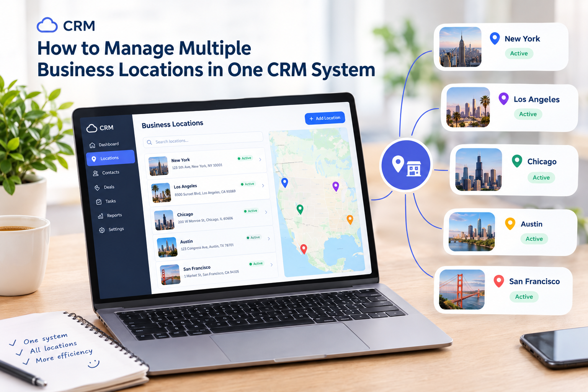The width and height of the screenshot is (588, 392).
Task: Click the Add Location button
Action: pos(325,118)
